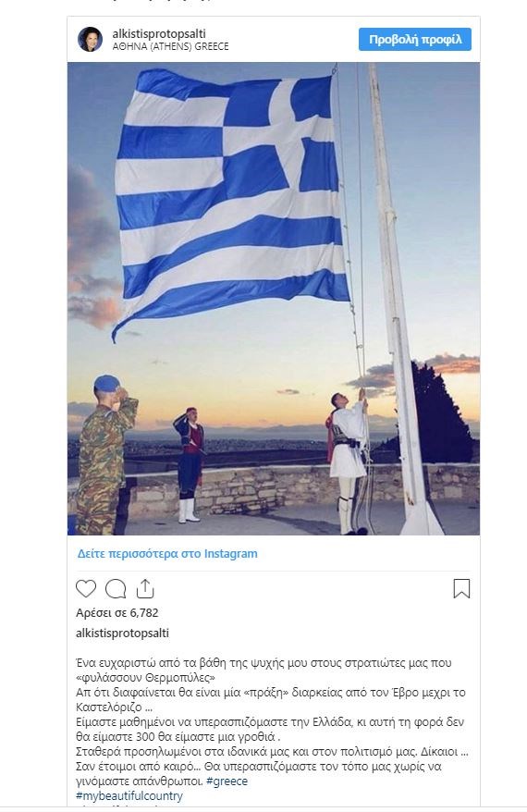Like the post with the heart icon
527x812 pixels.
pos(86,589)
